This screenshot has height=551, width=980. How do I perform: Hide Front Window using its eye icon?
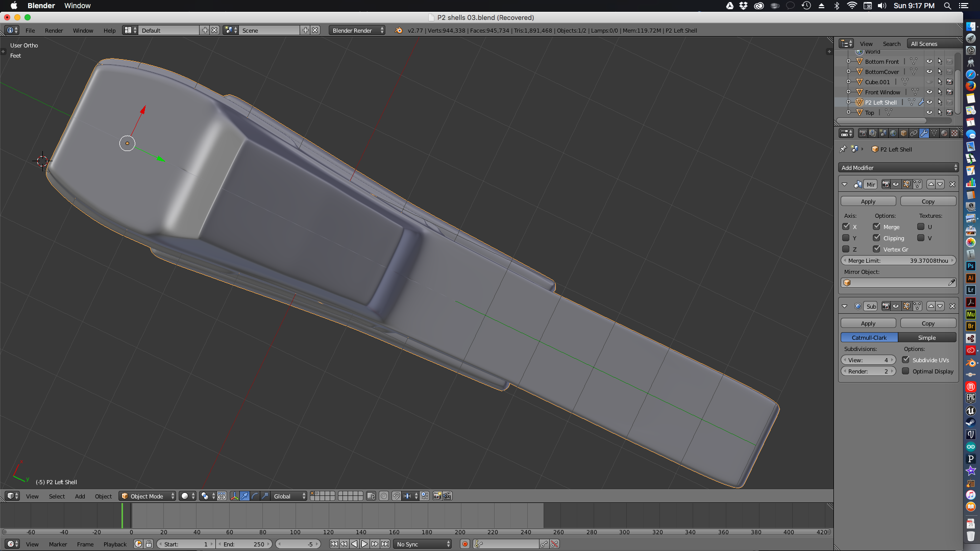pos(929,92)
